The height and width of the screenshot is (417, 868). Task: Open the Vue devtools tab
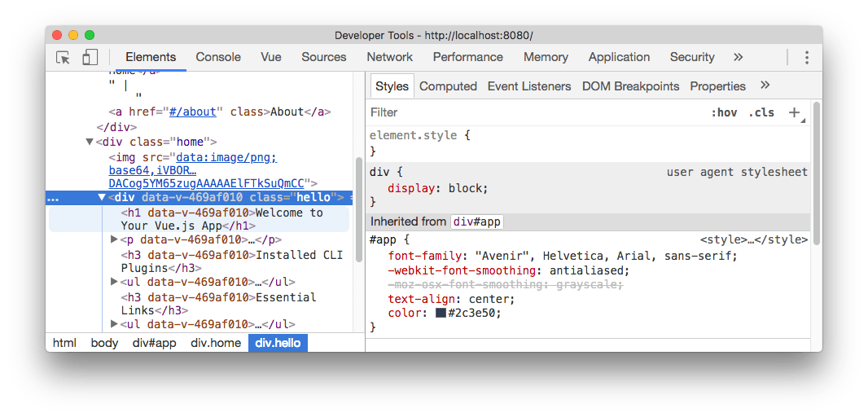[x=271, y=57]
